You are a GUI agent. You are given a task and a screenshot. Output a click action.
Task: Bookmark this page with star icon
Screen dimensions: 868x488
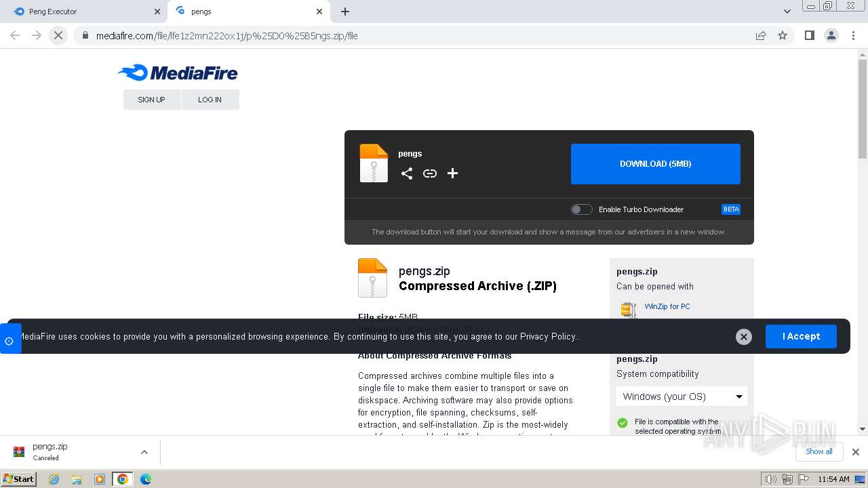click(x=783, y=35)
